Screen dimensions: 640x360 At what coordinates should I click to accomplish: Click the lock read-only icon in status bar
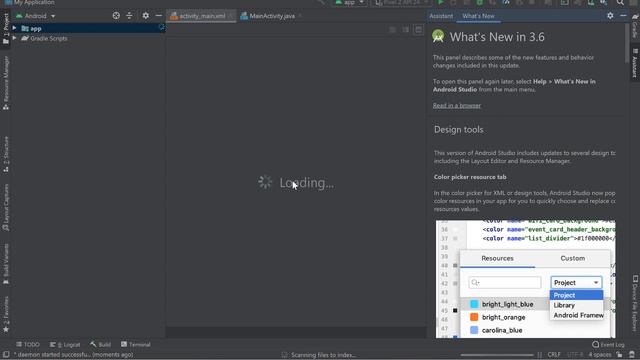(620, 354)
